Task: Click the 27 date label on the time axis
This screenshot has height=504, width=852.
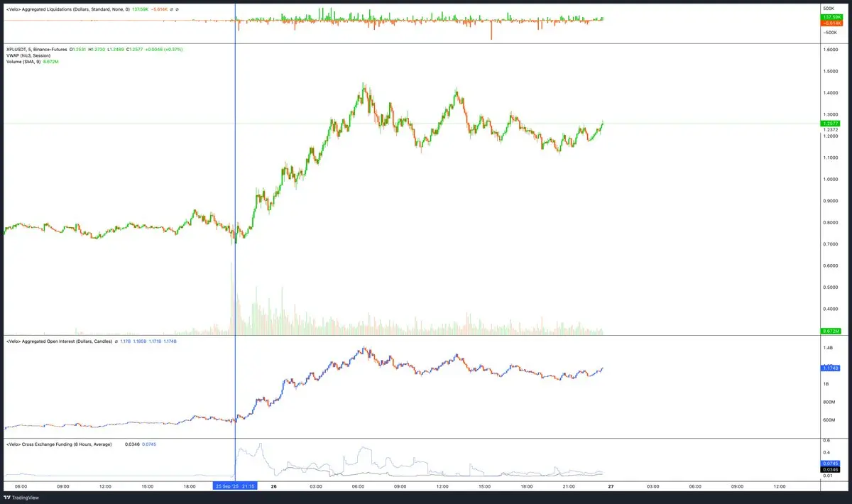Action: 611,486
